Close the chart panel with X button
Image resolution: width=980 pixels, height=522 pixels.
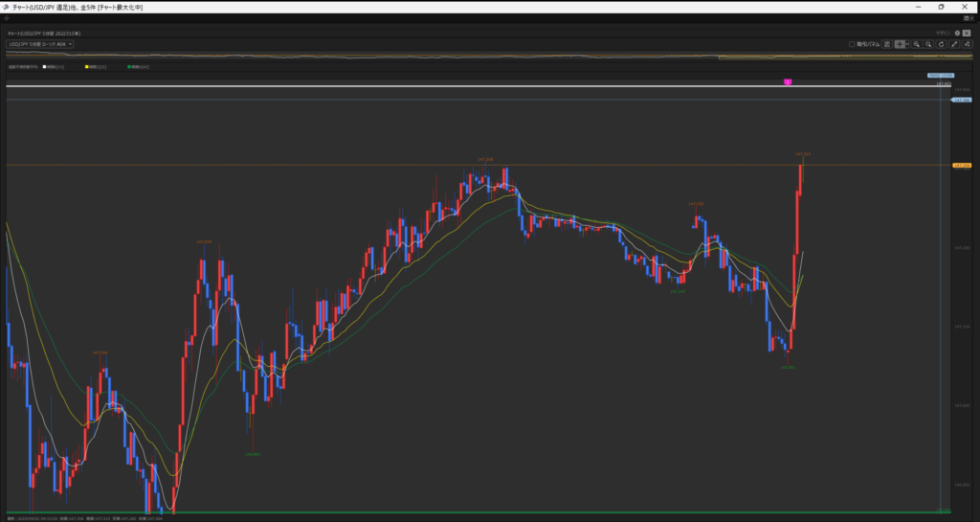tap(967, 33)
